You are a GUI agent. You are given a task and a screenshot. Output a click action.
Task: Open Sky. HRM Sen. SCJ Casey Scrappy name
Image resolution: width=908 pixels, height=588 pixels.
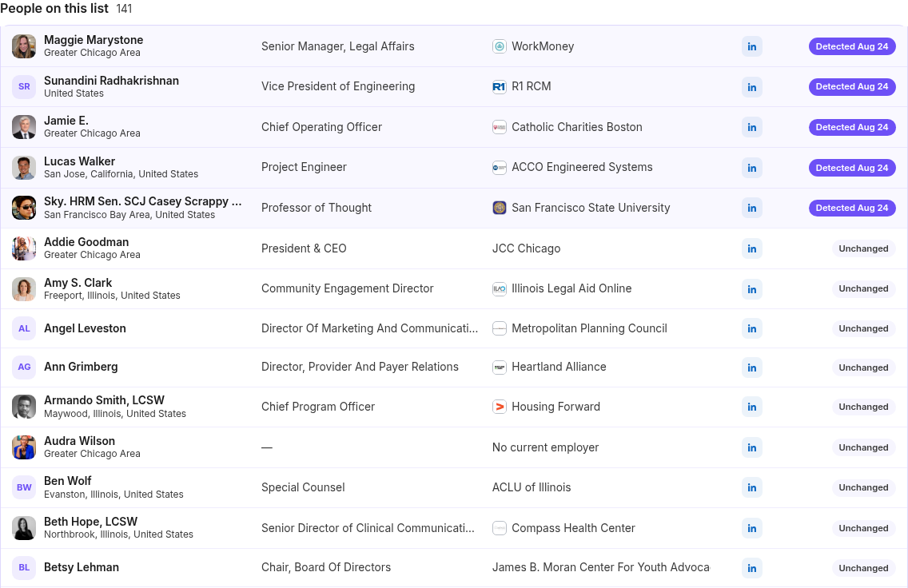coord(143,201)
